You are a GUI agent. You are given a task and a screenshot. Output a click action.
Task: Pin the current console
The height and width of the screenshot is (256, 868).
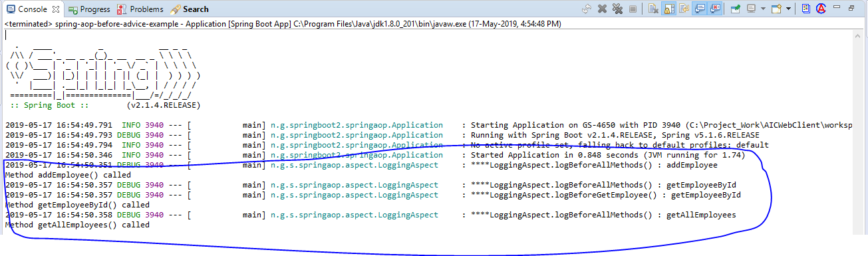(736, 9)
